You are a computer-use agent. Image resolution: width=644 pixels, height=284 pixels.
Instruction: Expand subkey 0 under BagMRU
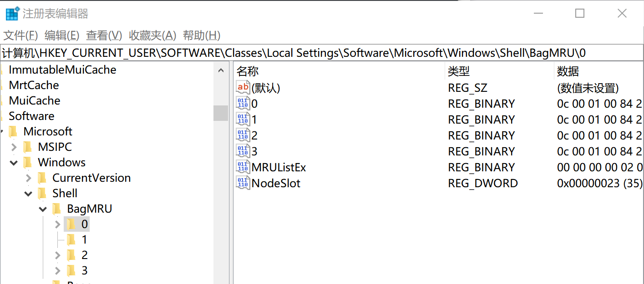57,224
